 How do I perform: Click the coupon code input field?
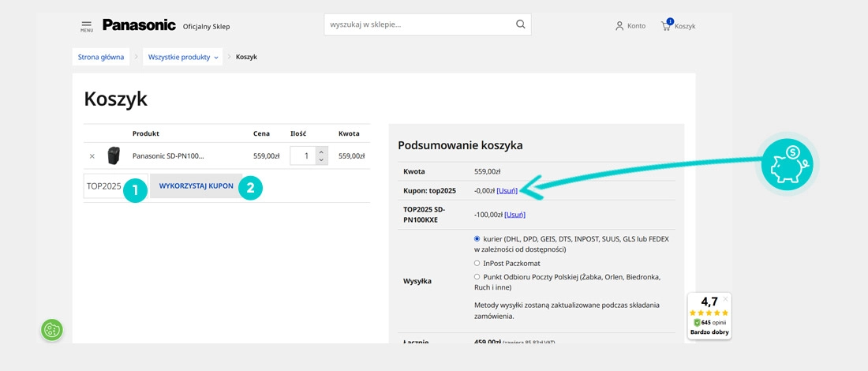pyautogui.click(x=104, y=186)
